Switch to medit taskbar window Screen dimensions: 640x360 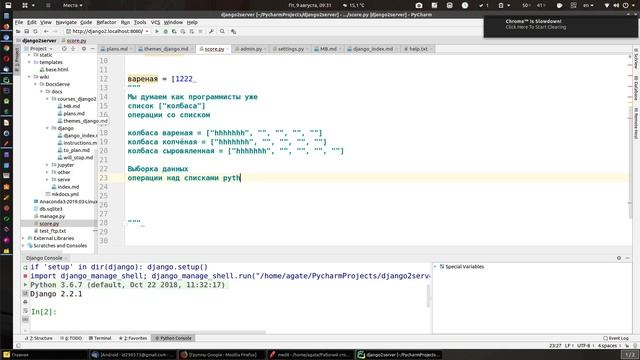tap(311, 355)
